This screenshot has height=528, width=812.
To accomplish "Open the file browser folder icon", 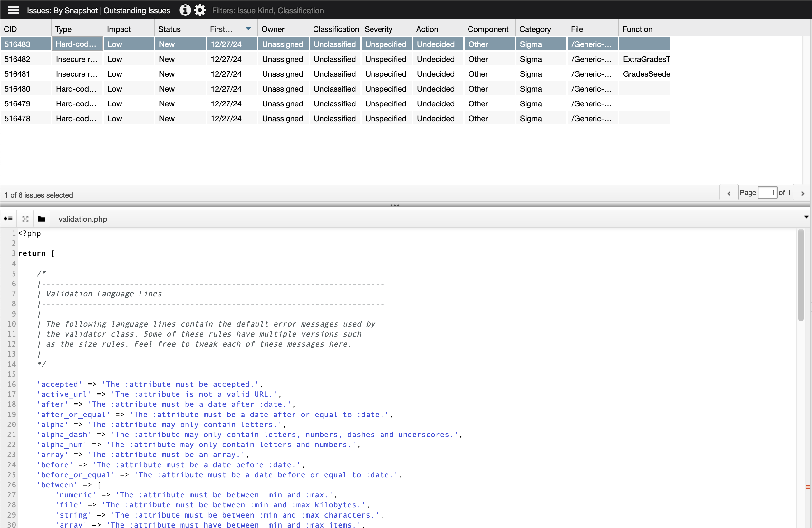I will tap(42, 219).
